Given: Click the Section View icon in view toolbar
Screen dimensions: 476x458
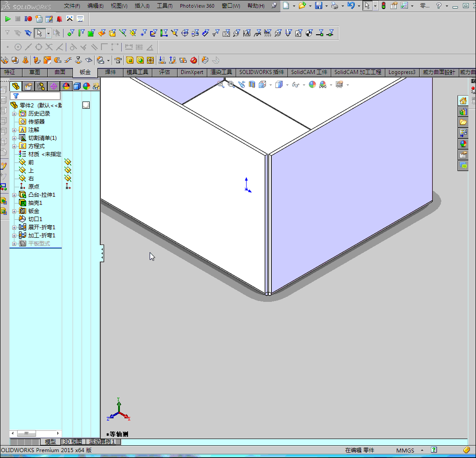Looking at the screenshot, I should coord(252,84).
